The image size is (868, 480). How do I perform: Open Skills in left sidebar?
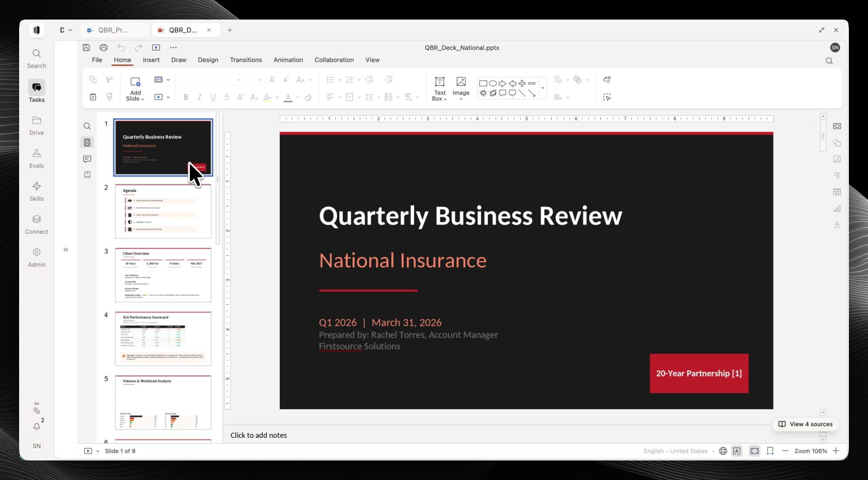tap(36, 192)
